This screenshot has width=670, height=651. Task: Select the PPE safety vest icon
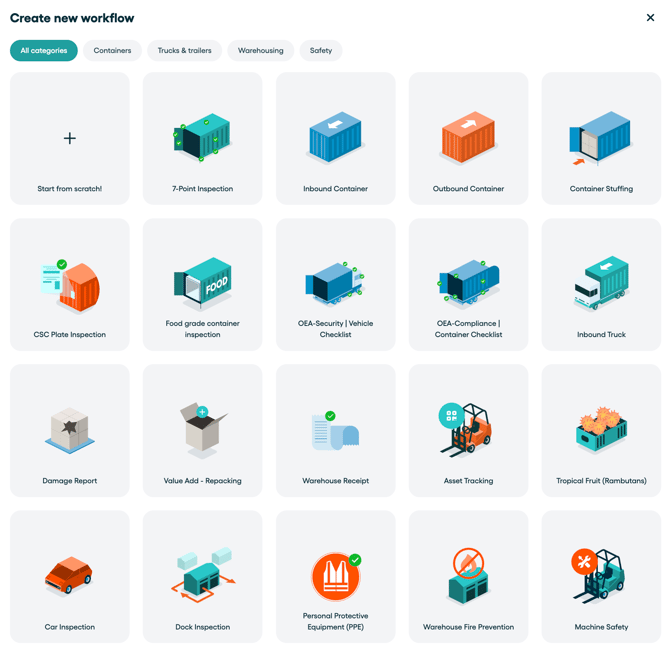[335, 577]
